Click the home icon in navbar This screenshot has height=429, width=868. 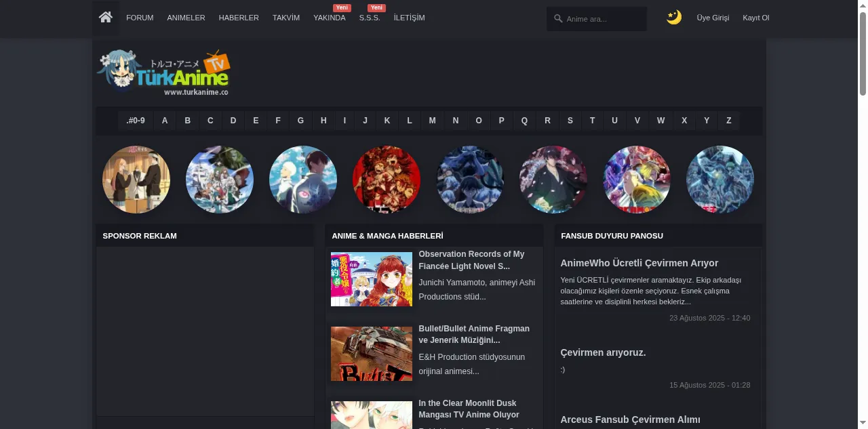coord(105,18)
